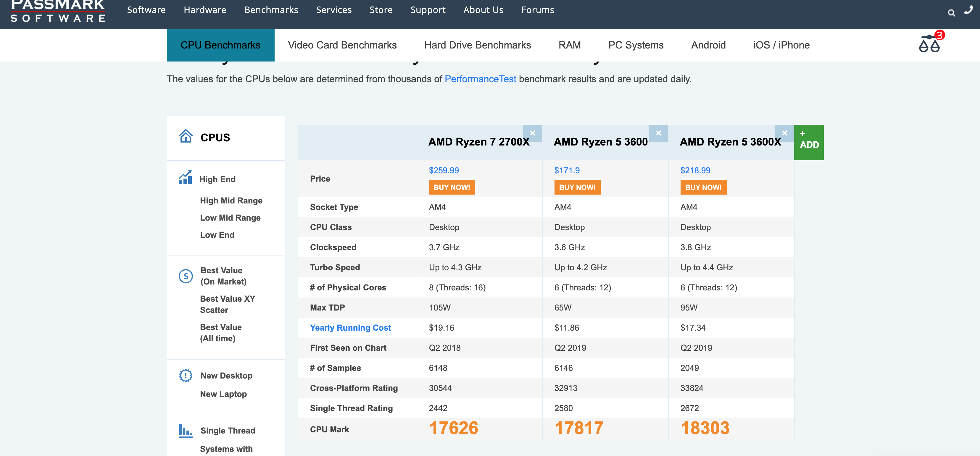Open the Hardware top menu
This screenshot has width=980, height=456.
pyautogui.click(x=205, y=10)
